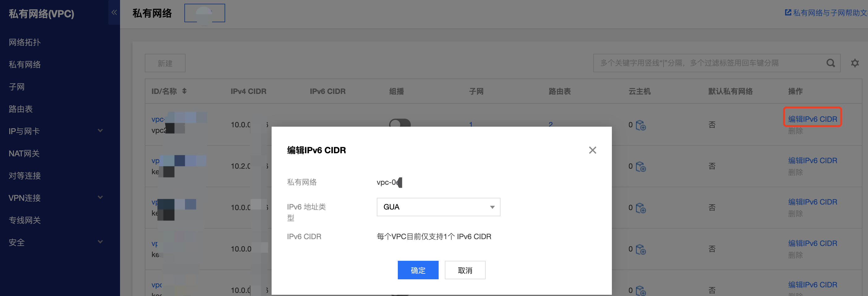Open 私有网络 in sidebar
Viewport: 868px width, 296px height.
tap(25, 65)
